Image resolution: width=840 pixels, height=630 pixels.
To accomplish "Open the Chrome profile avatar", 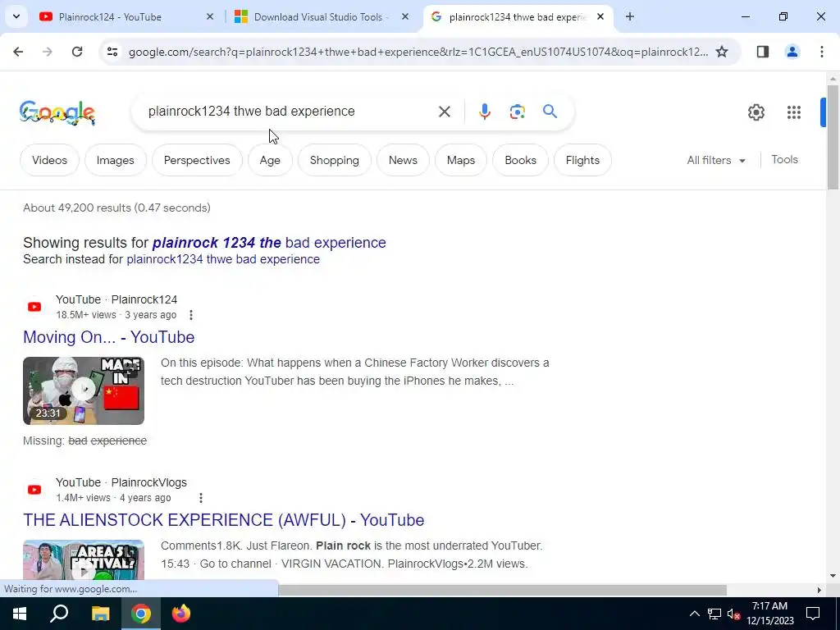I will [x=792, y=52].
